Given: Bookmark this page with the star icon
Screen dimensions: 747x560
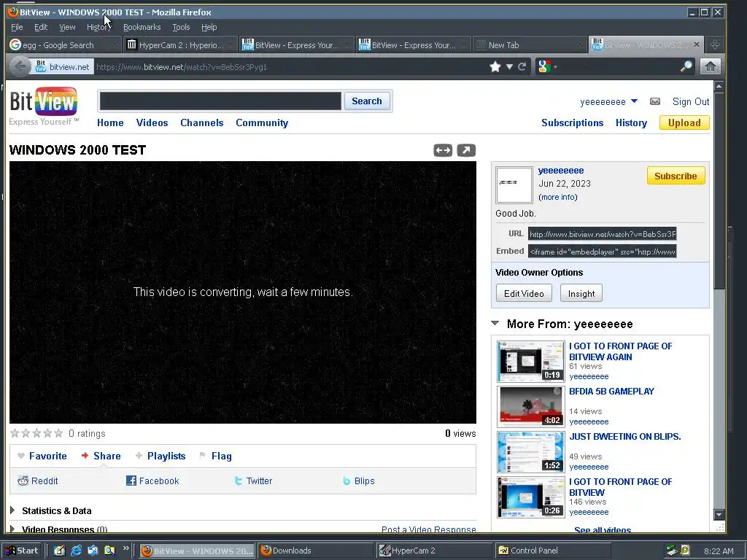Looking at the screenshot, I should (x=495, y=66).
